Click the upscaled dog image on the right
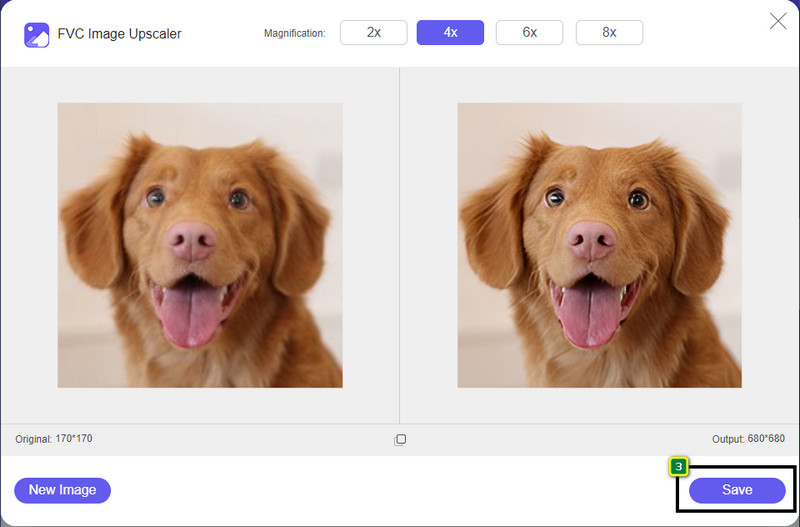This screenshot has height=527, width=800. click(599, 245)
